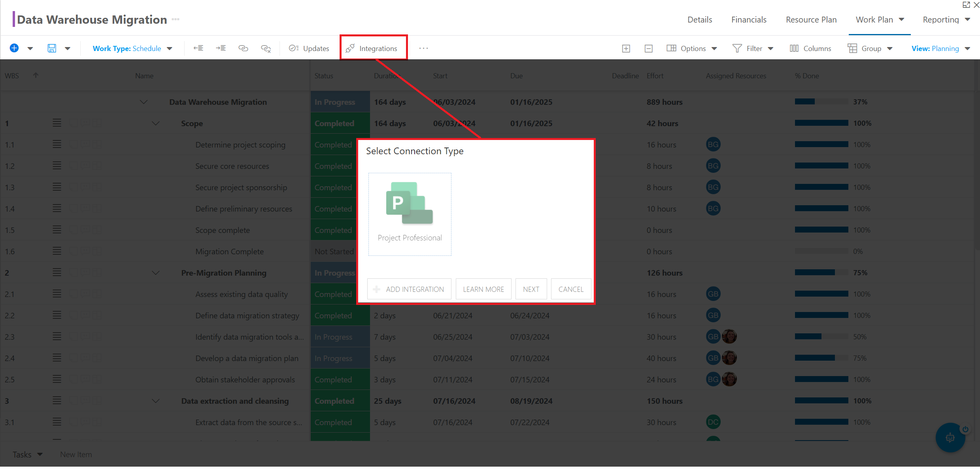Close the window with the X icon
This screenshot has height=469, width=980.
tap(976, 5)
